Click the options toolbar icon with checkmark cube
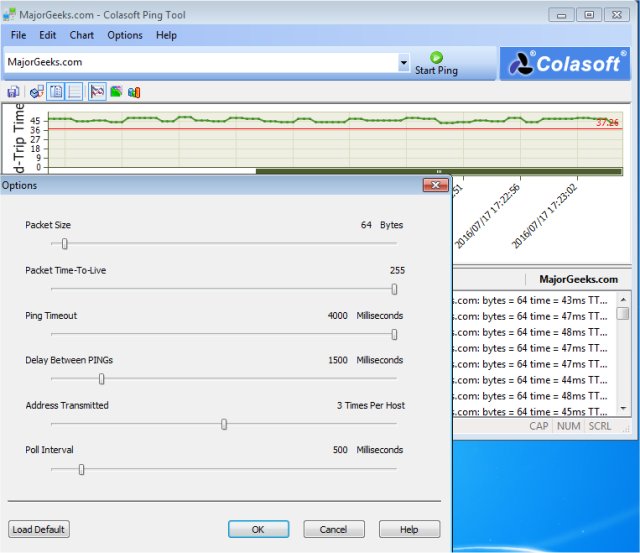This screenshot has width=640, height=553. point(37,92)
